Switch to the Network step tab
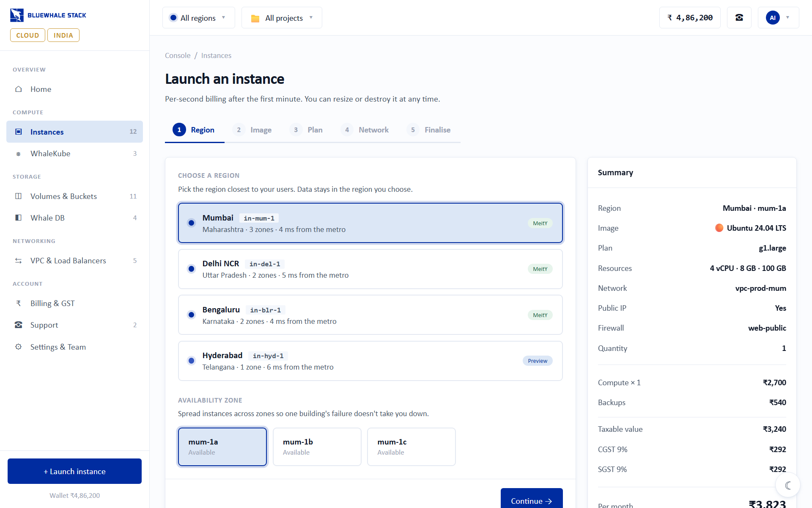Viewport: 812px width, 508px height. [365, 130]
